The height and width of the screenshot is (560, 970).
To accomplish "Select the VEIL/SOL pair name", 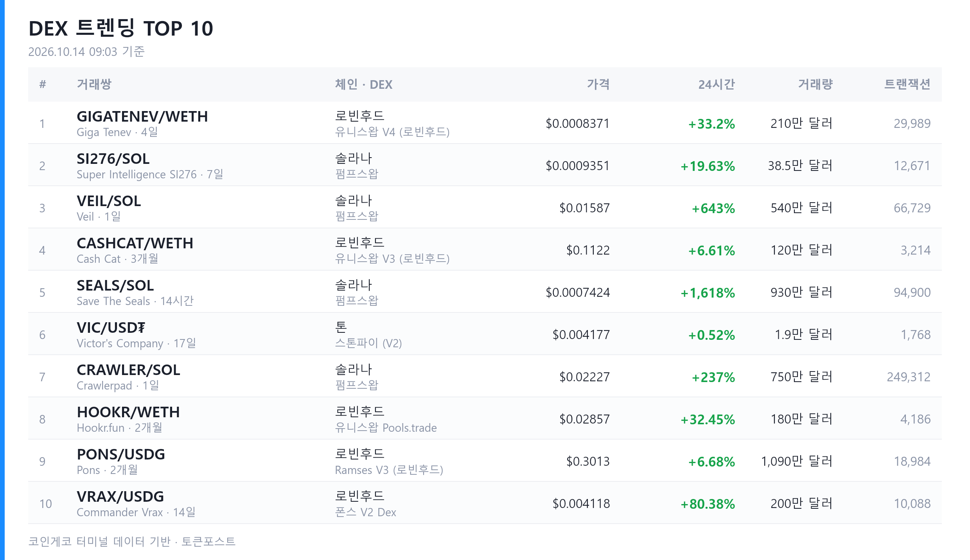I will [x=109, y=201].
